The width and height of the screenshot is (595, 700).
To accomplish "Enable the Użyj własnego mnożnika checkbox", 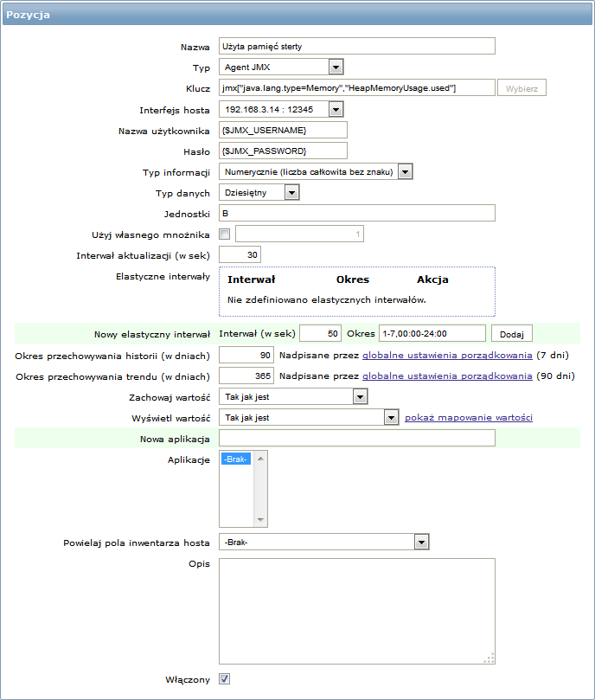I will tap(225, 234).
